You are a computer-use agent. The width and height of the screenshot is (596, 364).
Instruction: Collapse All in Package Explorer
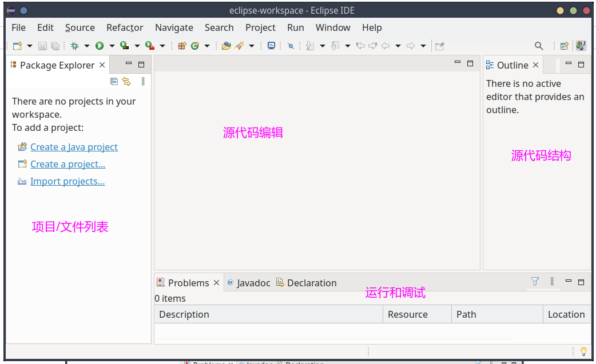pyautogui.click(x=114, y=82)
